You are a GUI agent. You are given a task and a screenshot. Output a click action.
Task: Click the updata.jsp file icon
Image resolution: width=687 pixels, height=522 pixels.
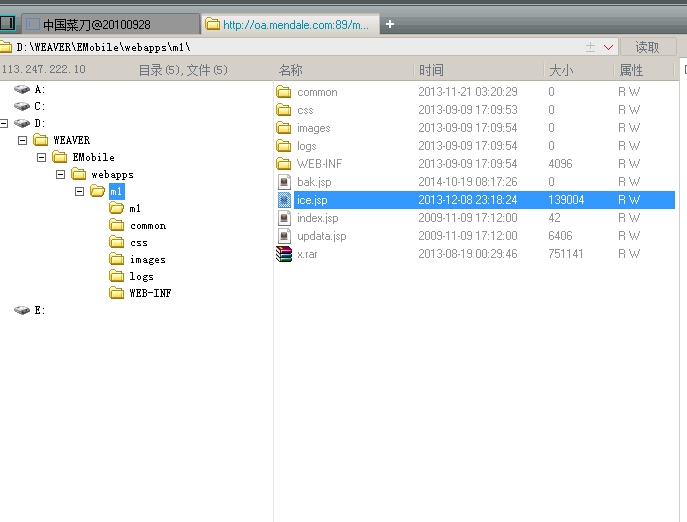(284, 236)
